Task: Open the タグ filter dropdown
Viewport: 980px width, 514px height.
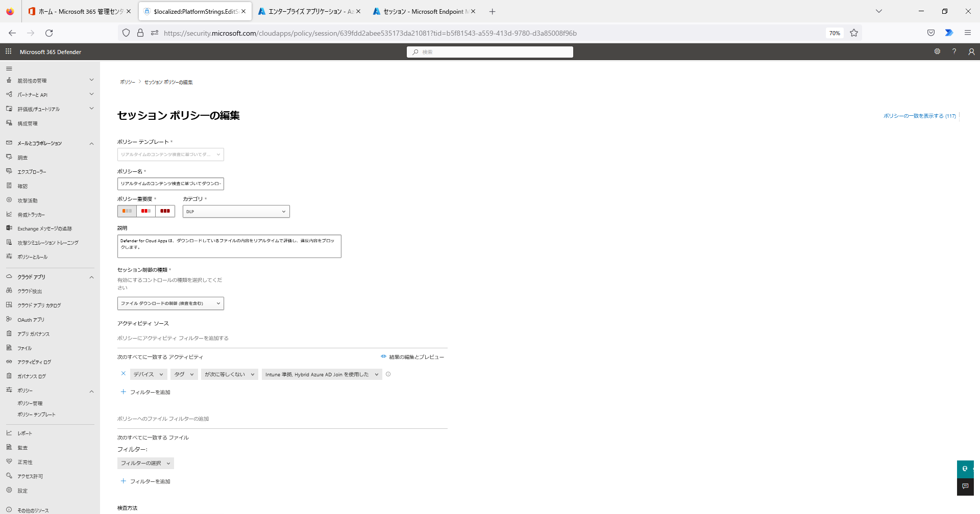Action: (184, 374)
